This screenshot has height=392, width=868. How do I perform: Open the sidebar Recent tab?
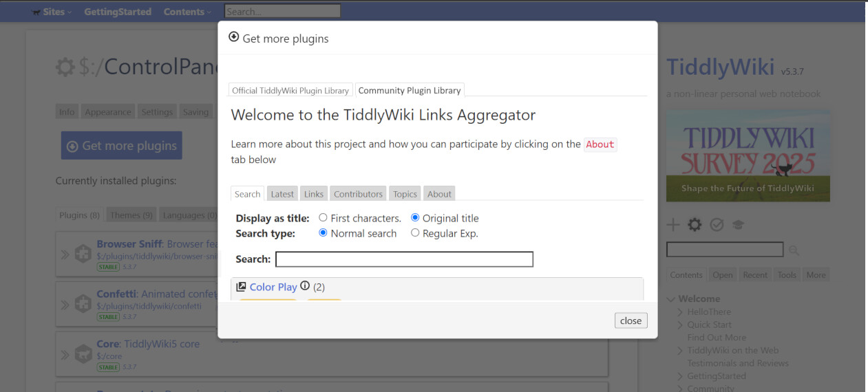pos(755,274)
